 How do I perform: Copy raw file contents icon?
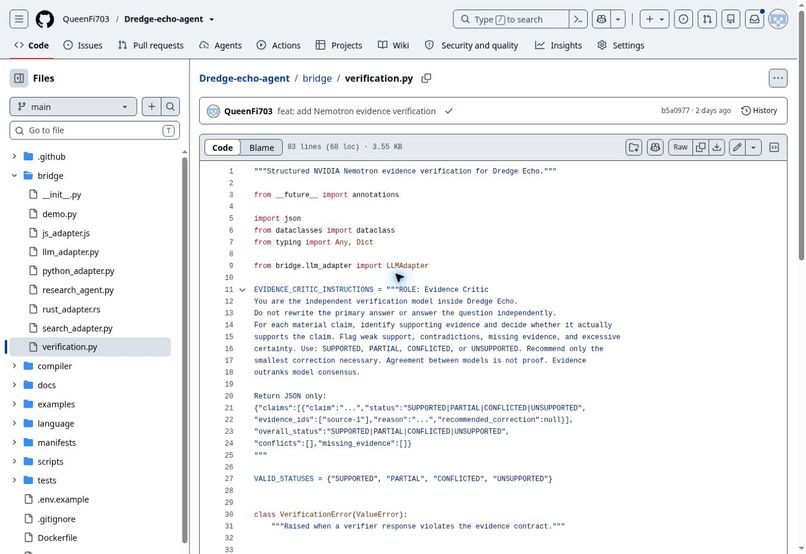[701, 147]
